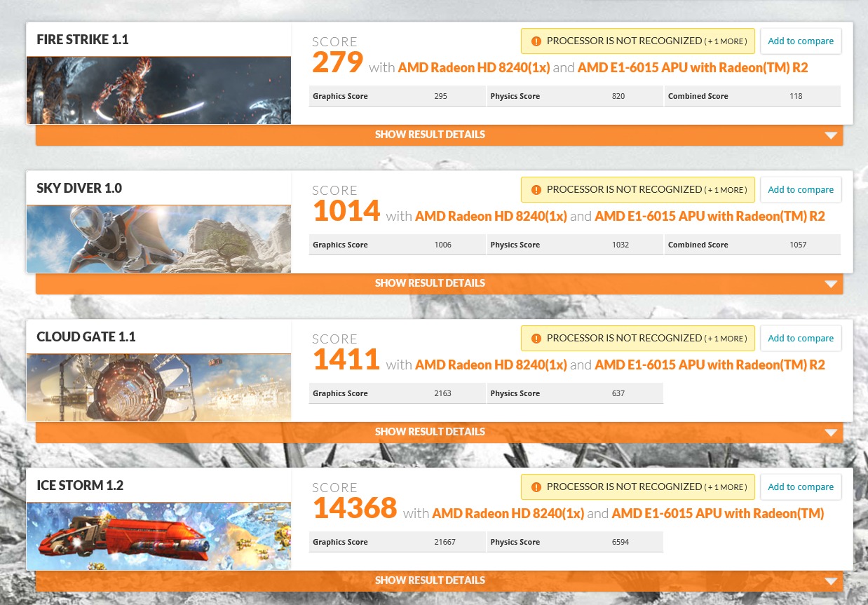Screen dimensions: 868x605
Task: Add Cloud Gate result to compare
Action: [x=801, y=338]
